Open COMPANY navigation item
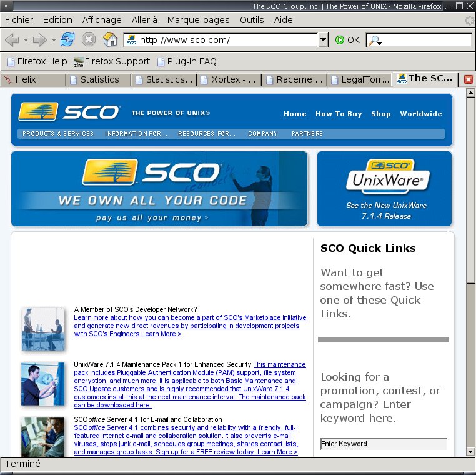476x475 pixels. coord(263,134)
